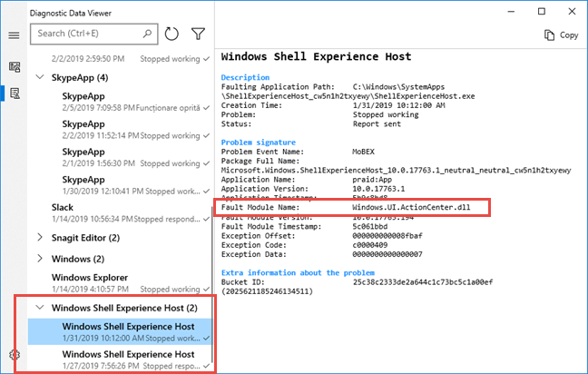Image resolution: width=588 pixels, height=374 pixels.
Task: Click the Description section heading
Action: (245, 77)
